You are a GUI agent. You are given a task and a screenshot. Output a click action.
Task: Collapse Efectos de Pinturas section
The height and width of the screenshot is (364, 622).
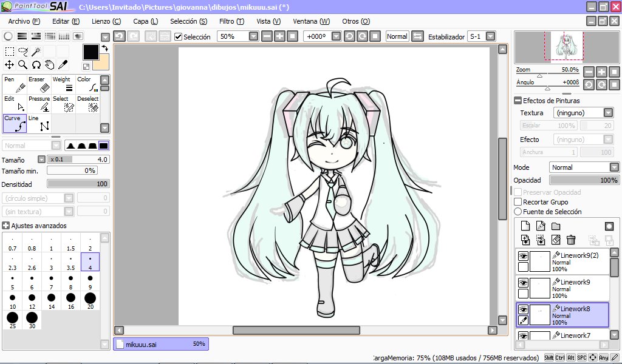[x=518, y=101]
